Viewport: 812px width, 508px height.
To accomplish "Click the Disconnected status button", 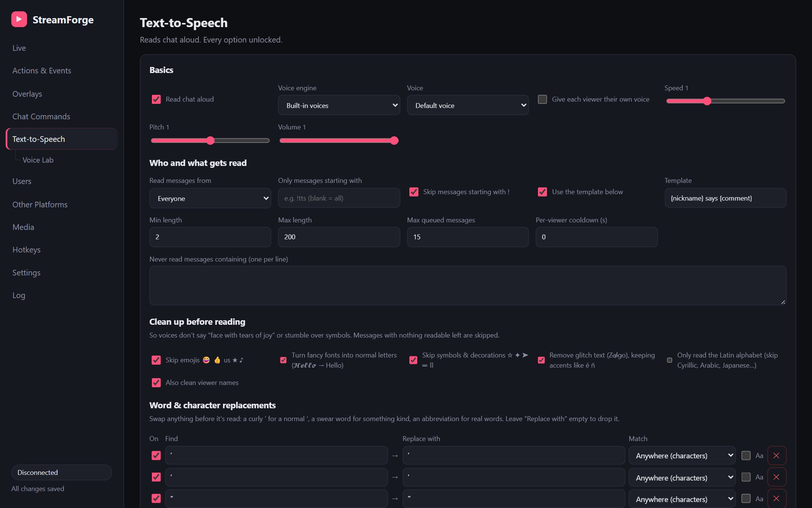I will click(x=62, y=472).
